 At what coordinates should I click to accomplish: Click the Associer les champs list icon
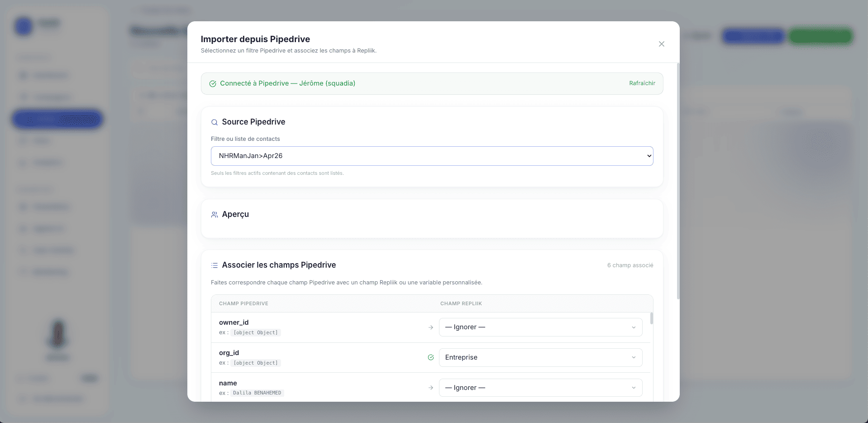(215, 265)
